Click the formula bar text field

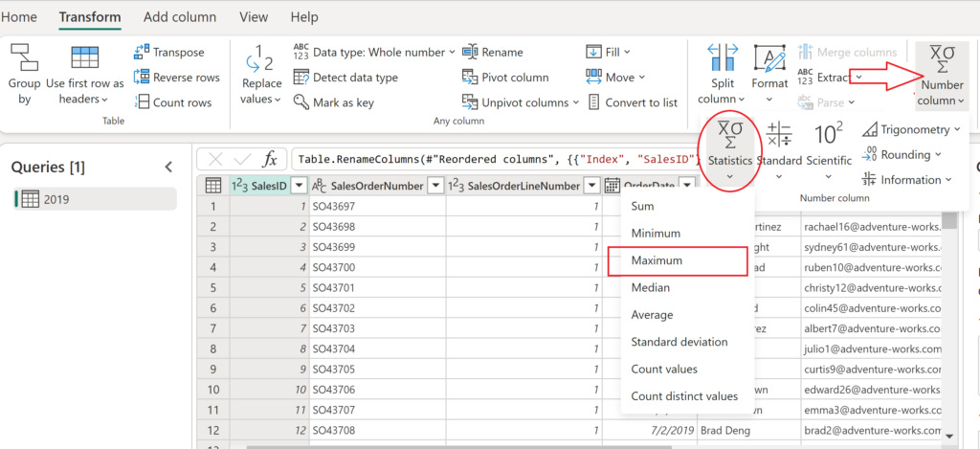[x=495, y=160]
